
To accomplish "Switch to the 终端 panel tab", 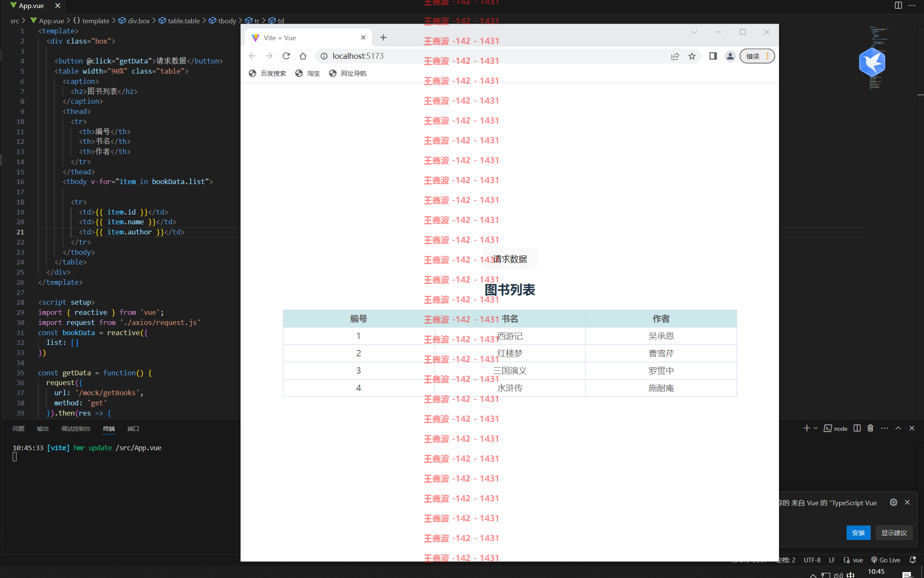I will tap(109, 429).
